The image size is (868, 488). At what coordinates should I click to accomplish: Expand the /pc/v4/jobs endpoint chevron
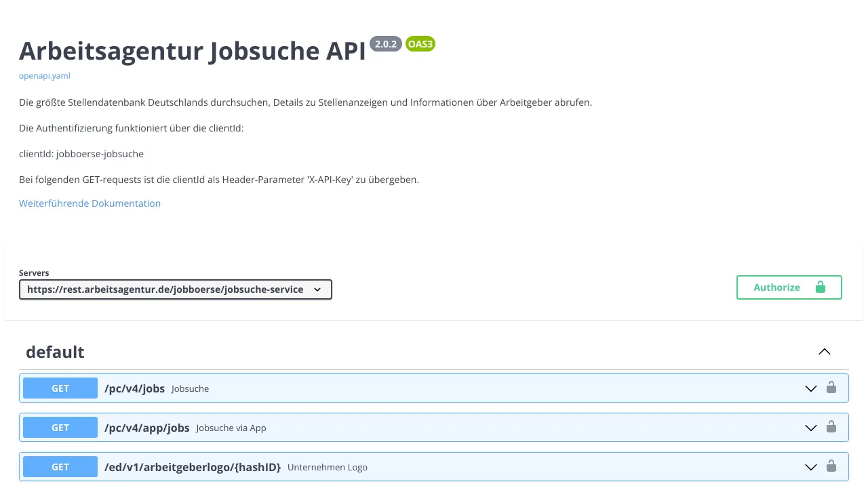tap(810, 388)
